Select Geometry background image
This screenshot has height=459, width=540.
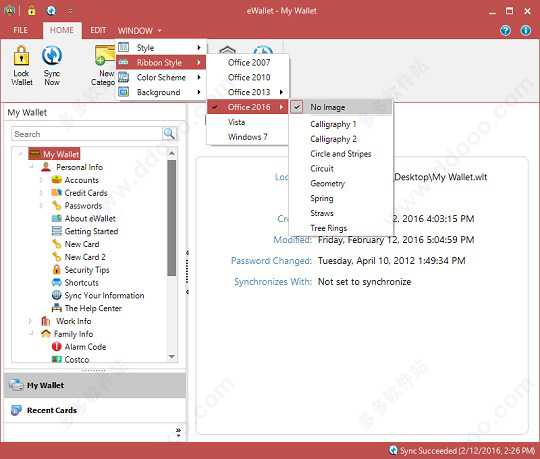tap(327, 183)
